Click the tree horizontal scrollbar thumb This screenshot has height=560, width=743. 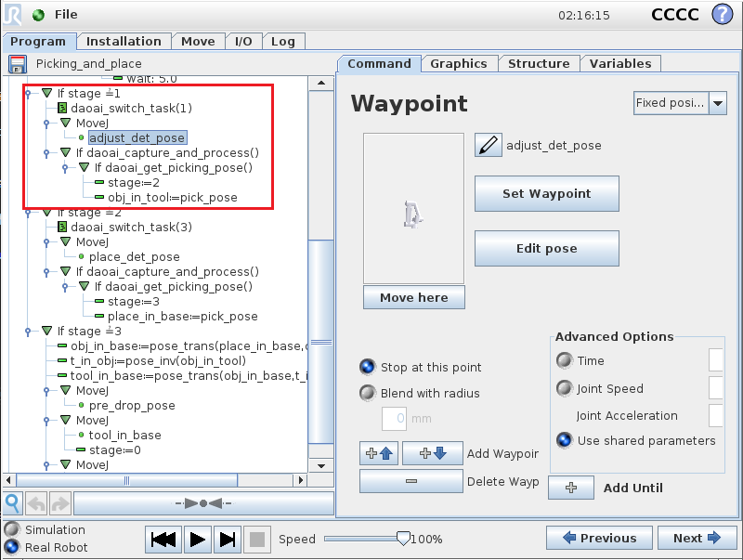pos(127,480)
